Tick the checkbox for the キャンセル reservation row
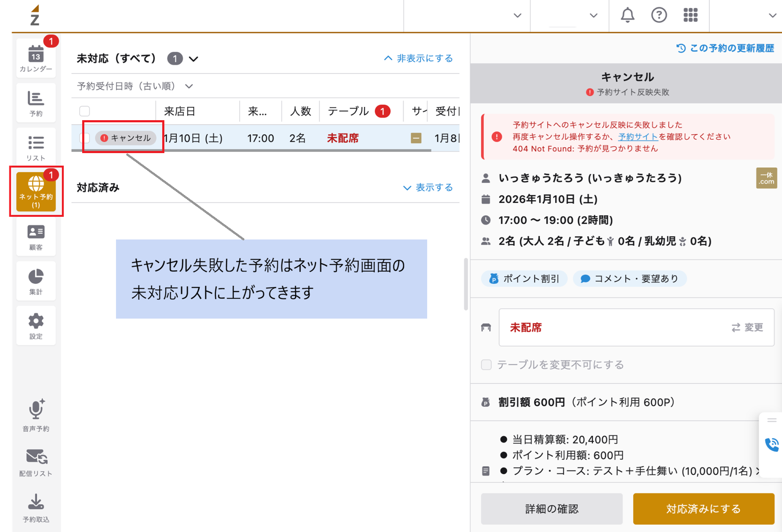The height and width of the screenshot is (532, 782). (85, 138)
